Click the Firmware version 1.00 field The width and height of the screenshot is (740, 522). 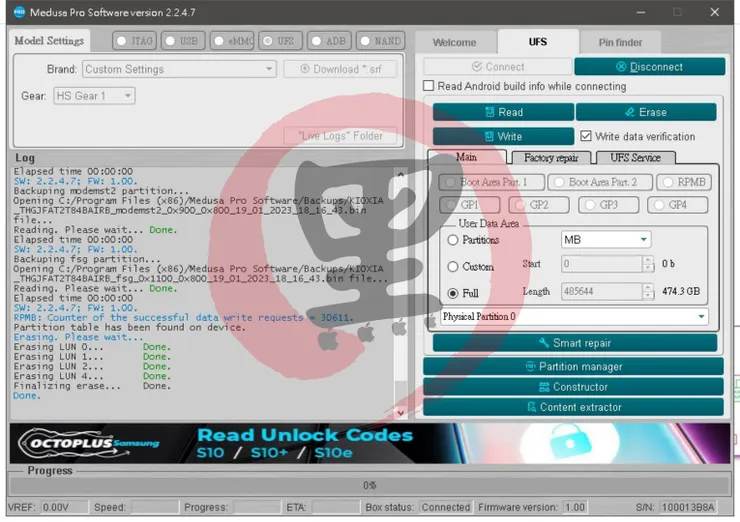tap(575, 507)
